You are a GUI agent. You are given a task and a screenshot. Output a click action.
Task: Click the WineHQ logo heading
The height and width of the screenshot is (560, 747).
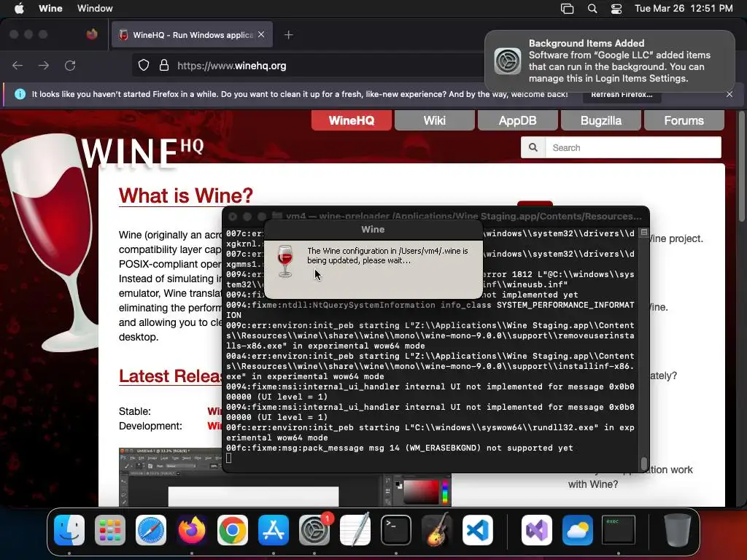point(142,152)
